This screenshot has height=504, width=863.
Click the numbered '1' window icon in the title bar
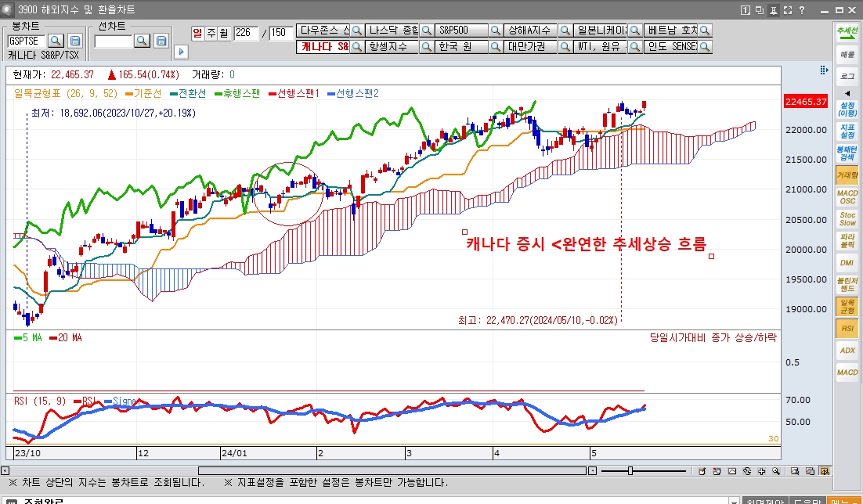(x=745, y=10)
